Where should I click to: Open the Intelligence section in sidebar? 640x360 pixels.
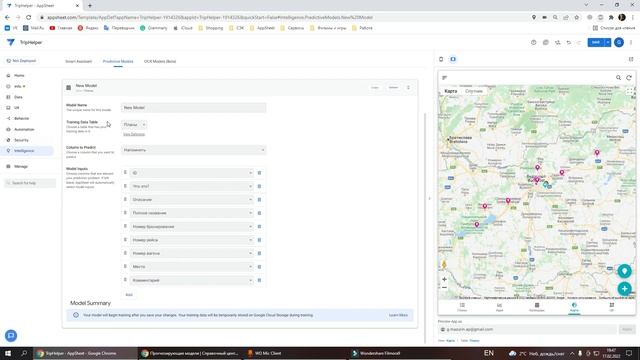[24, 151]
